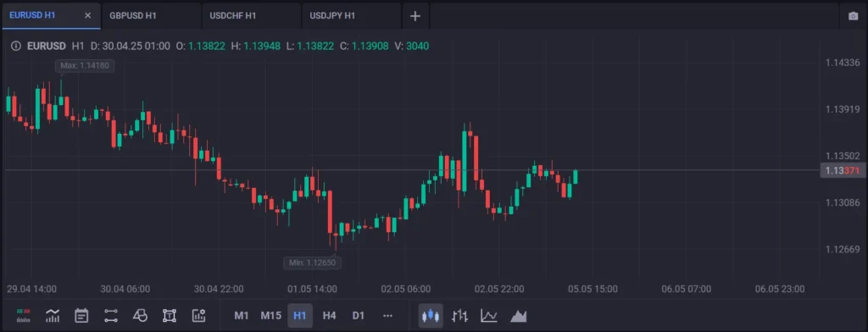This screenshot has width=868, height=332.
Task: Open the chart settings icon
Action: tap(198, 316)
